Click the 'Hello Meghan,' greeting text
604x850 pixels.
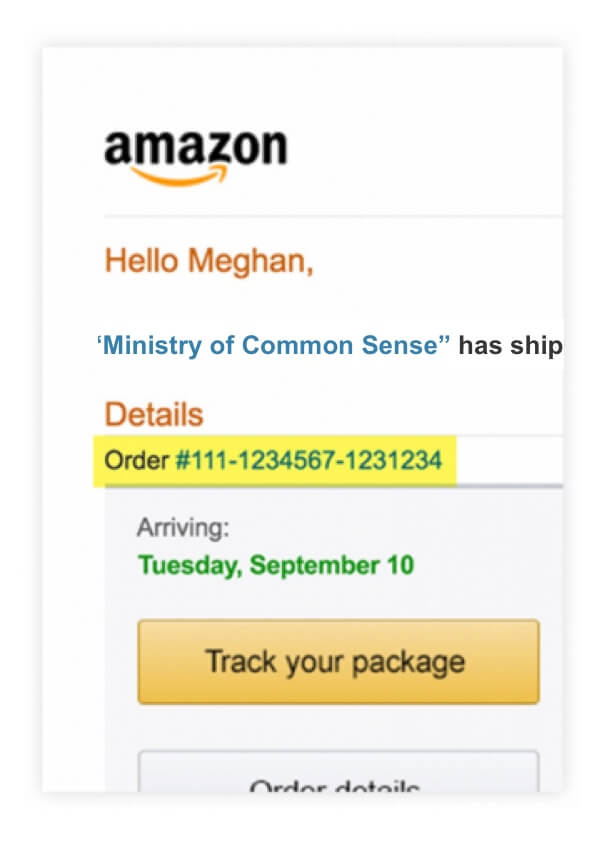[x=209, y=261]
